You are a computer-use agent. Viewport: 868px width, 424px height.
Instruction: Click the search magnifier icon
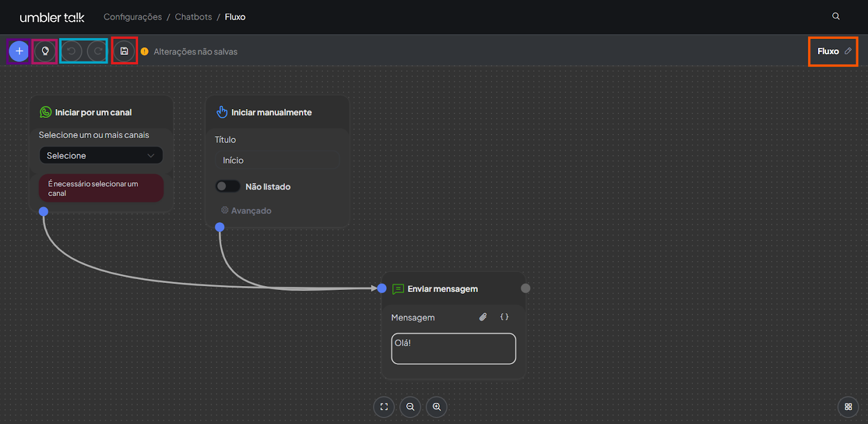click(836, 16)
